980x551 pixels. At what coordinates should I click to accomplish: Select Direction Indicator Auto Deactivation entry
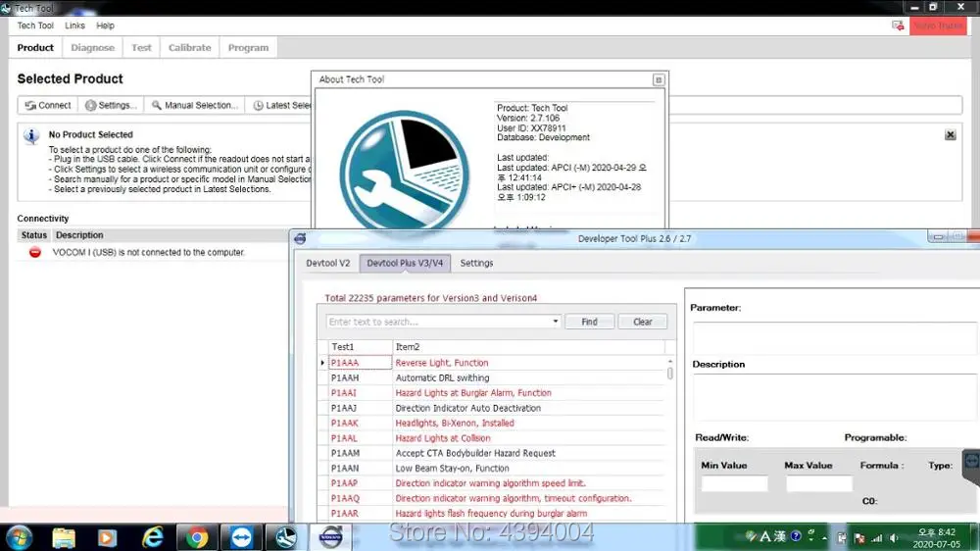click(468, 408)
